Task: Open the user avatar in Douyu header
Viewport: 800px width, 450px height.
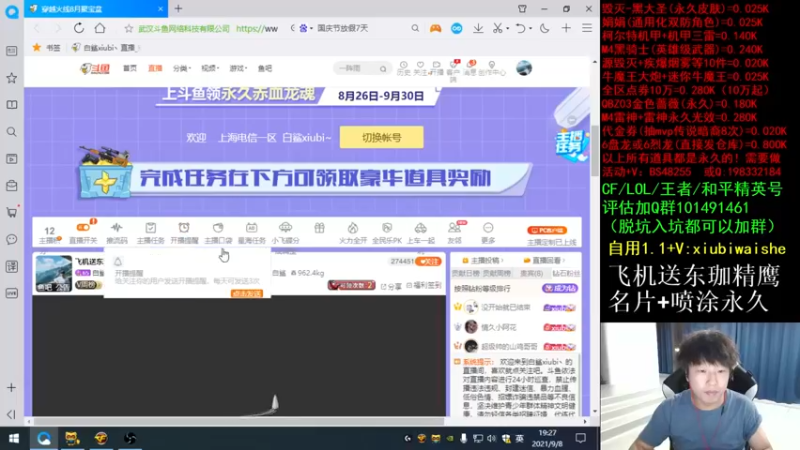Action: pyautogui.click(x=524, y=68)
